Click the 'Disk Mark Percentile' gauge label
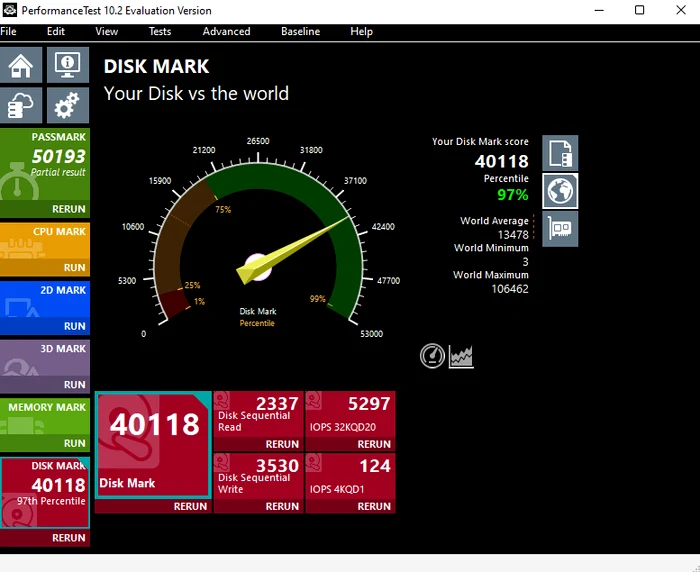The height and width of the screenshot is (572, 700). 258,317
